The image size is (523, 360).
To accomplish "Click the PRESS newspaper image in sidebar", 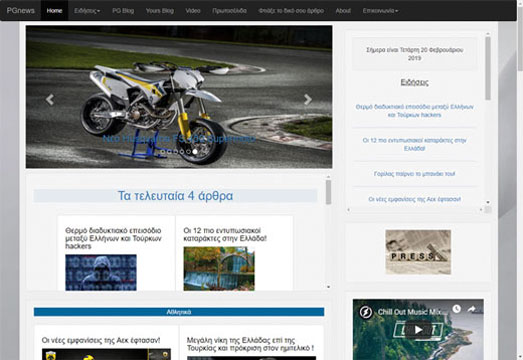I will pyautogui.click(x=418, y=252).
